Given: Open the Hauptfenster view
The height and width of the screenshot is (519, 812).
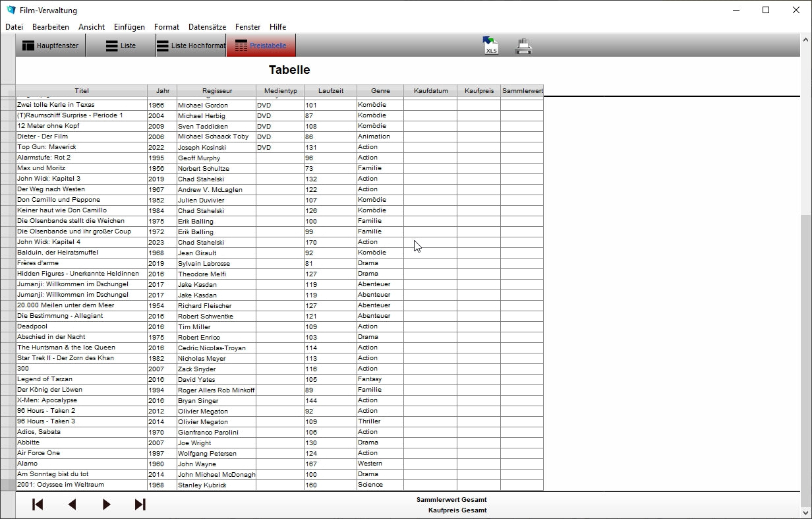Looking at the screenshot, I should pyautogui.click(x=51, y=46).
